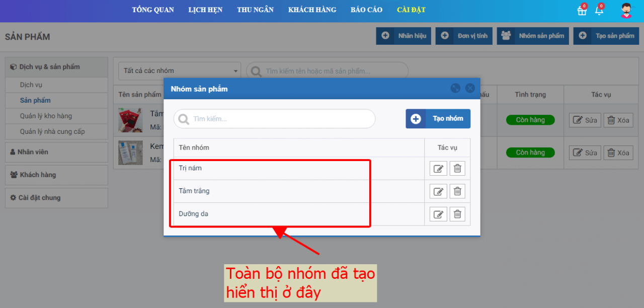The image size is (644, 308).
Task: Expand the Cài đặt chung sidebar section
Action: pyautogui.click(x=56, y=198)
